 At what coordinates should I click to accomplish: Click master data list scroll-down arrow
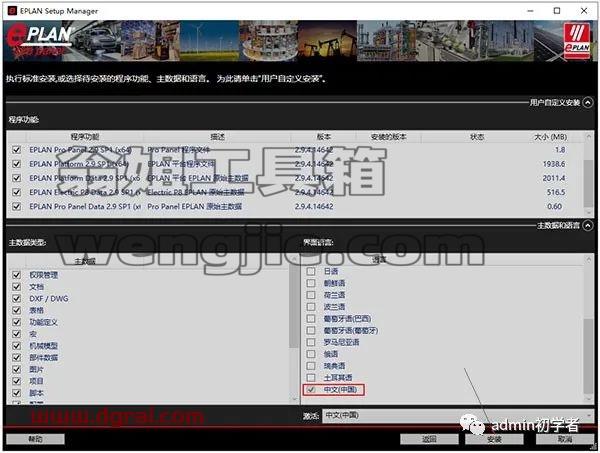pyautogui.click(x=294, y=399)
